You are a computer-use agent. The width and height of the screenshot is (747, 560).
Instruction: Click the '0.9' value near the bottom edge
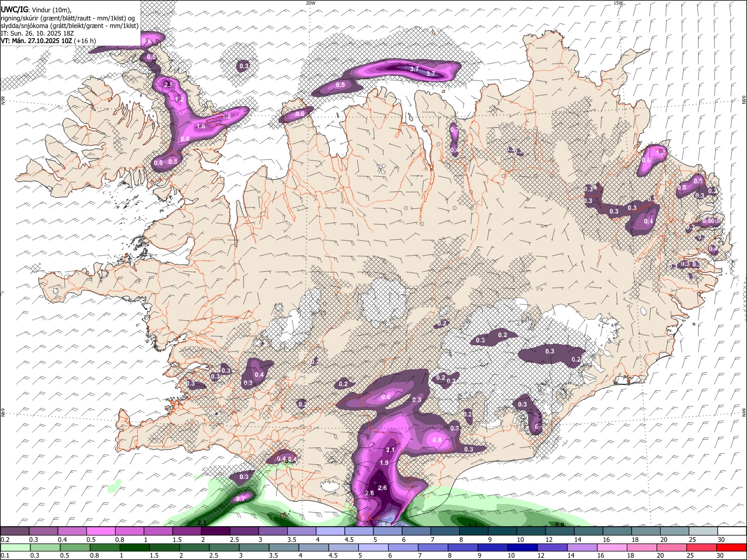pyautogui.click(x=560, y=525)
